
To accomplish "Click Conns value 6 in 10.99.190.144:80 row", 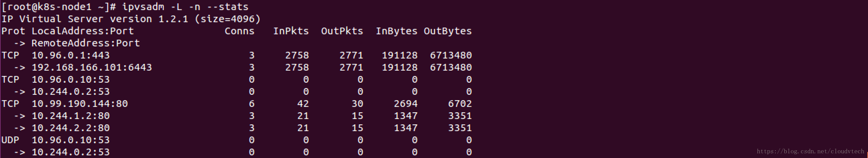I will [x=252, y=104].
